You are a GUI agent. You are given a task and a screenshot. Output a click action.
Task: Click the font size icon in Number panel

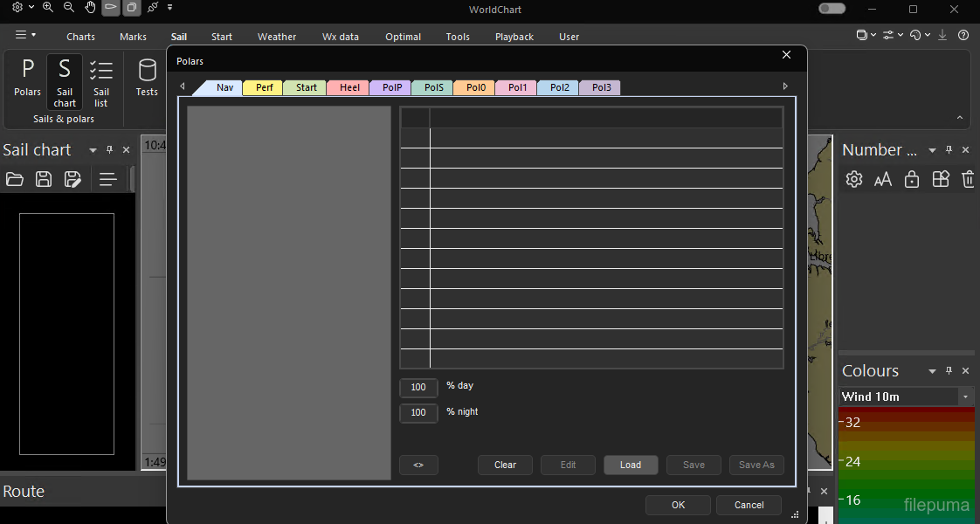point(883,180)
